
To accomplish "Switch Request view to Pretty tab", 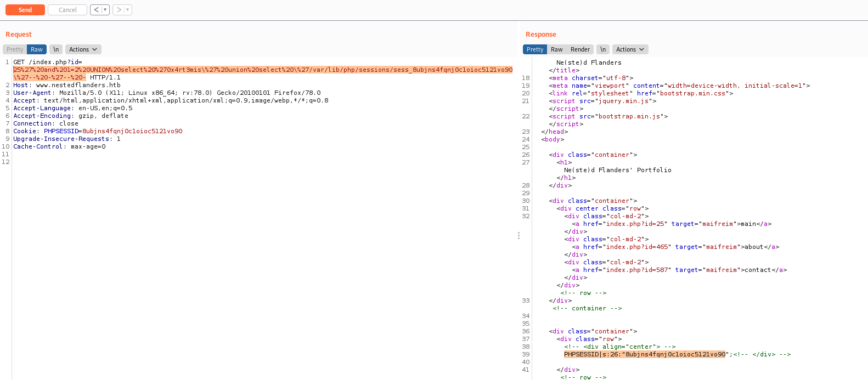I will pyautogui.click(x=15, y=49).
